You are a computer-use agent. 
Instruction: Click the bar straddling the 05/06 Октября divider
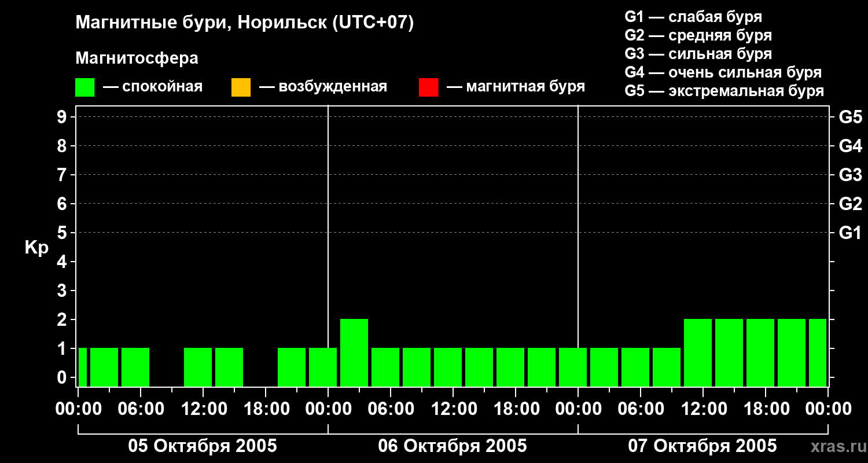coord(323,367)
